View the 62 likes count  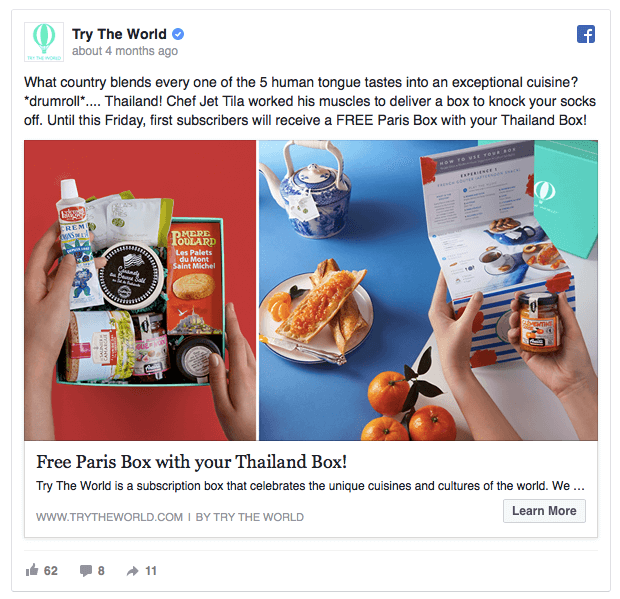point(51,571)
